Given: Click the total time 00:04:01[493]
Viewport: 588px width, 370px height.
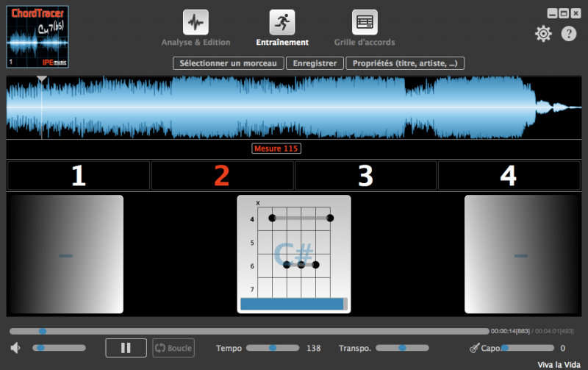Looking at the screenshot, I should [554, 331].
